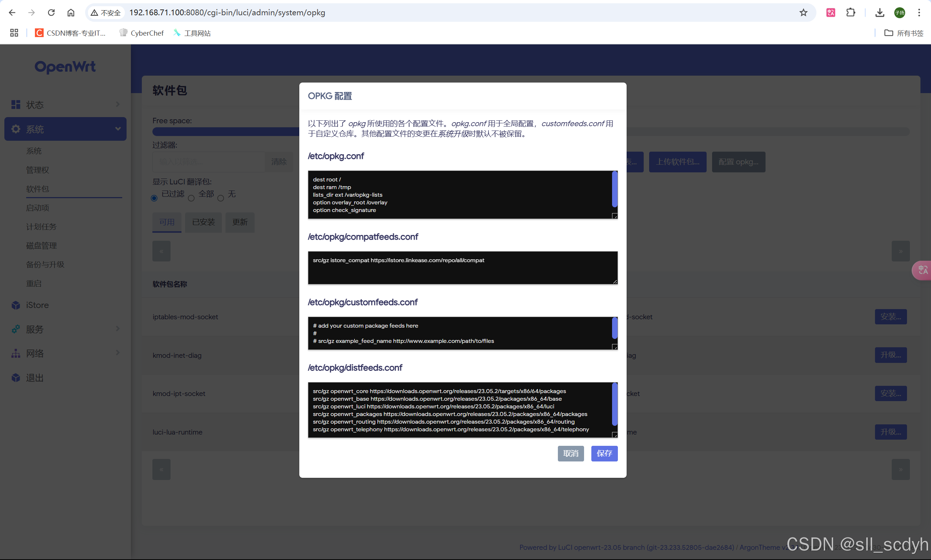Image resolution: width=931 pixels, height=560 pixels.
Task: Open the CyberChef bookmark
Action: (141, 33)
